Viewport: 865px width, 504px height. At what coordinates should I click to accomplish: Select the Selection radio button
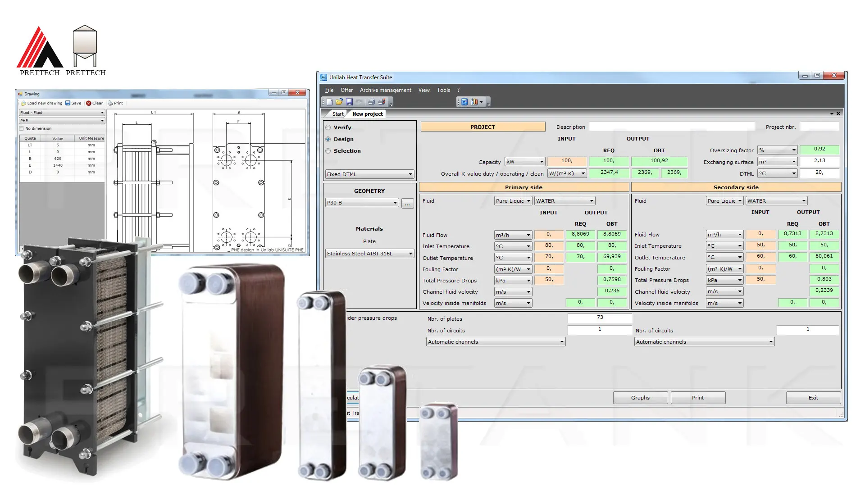click(x=328, y=151)
